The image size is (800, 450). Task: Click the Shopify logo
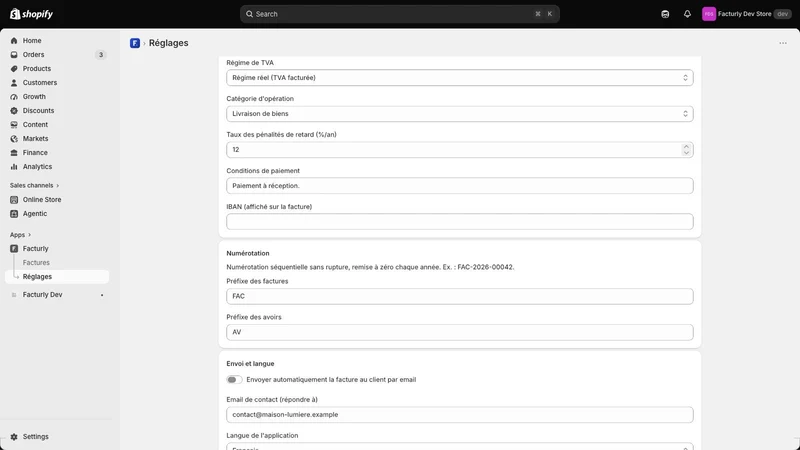coord(31,14)
